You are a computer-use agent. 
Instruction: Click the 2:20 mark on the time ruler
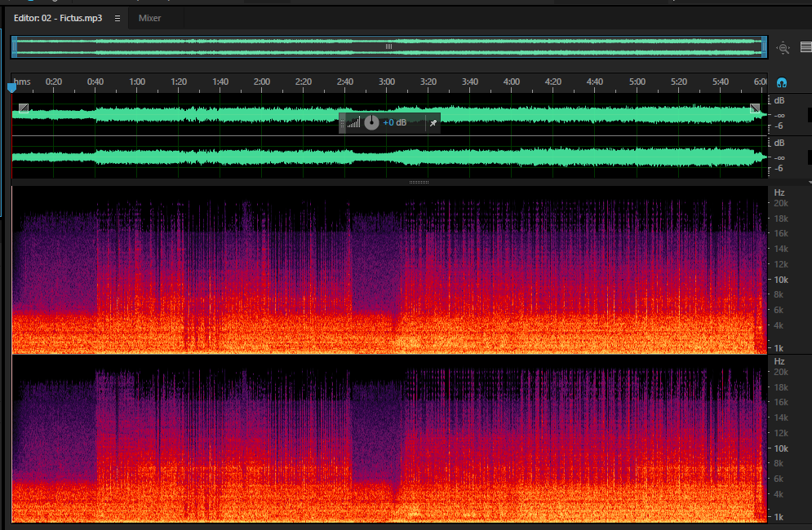[x=304, y=82]
